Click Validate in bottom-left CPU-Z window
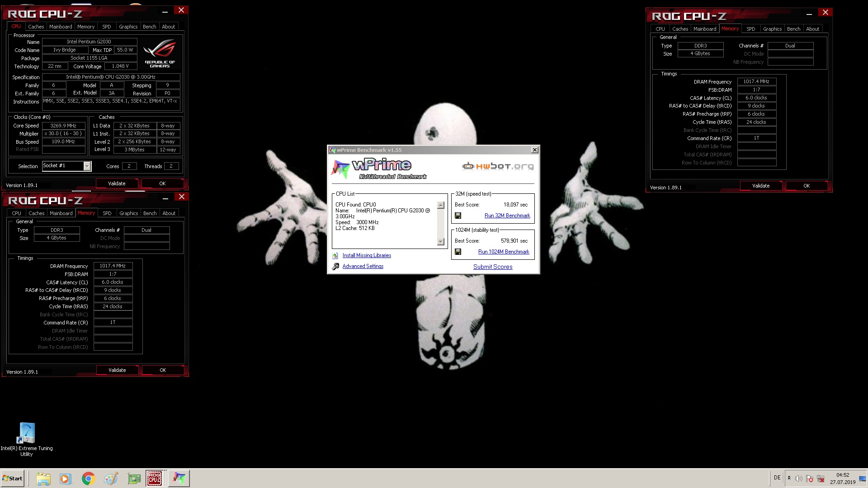The width and height of the screenshot is (868, 488). click(x=117, y=370)
